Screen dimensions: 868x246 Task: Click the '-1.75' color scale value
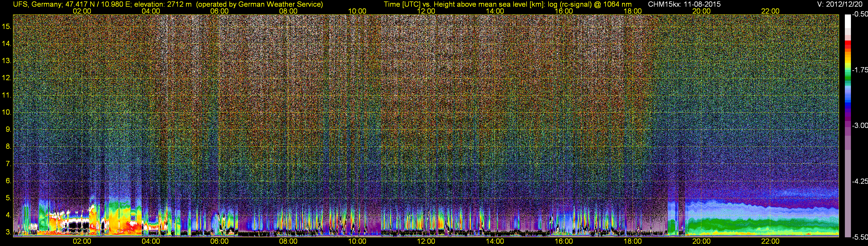pos(860,70)
